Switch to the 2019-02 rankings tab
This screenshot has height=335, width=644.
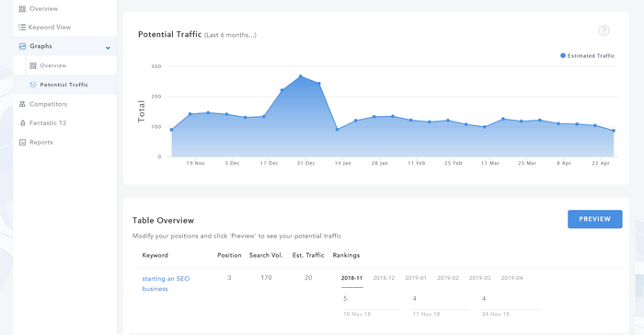(448, 278)
